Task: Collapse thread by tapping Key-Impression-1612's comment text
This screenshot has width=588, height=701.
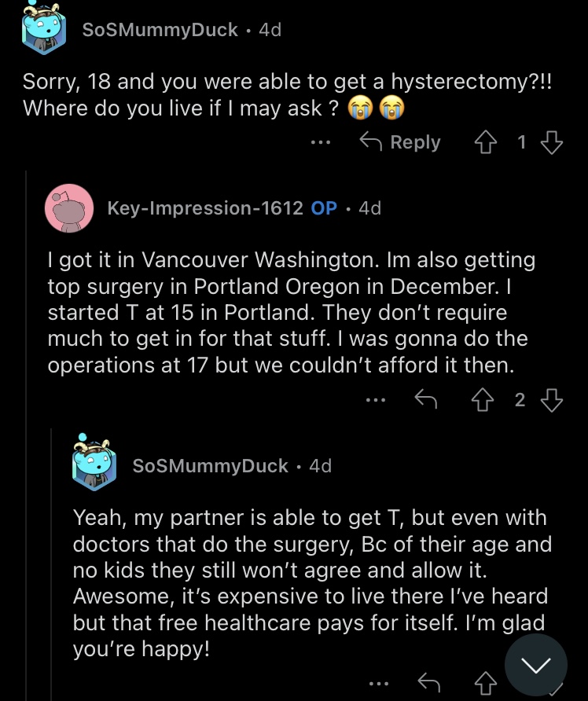Action: pyautogui.click(x=292, y=313)
